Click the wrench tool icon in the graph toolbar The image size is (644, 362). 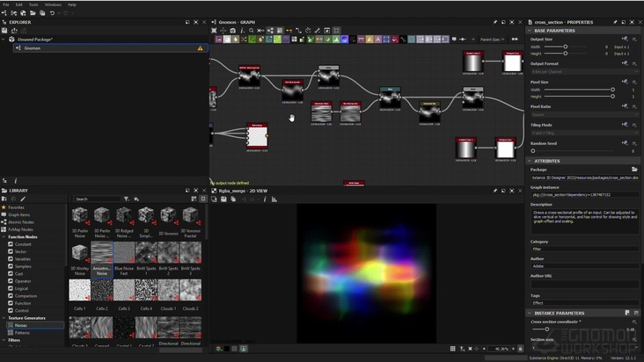tap(318, 31)
